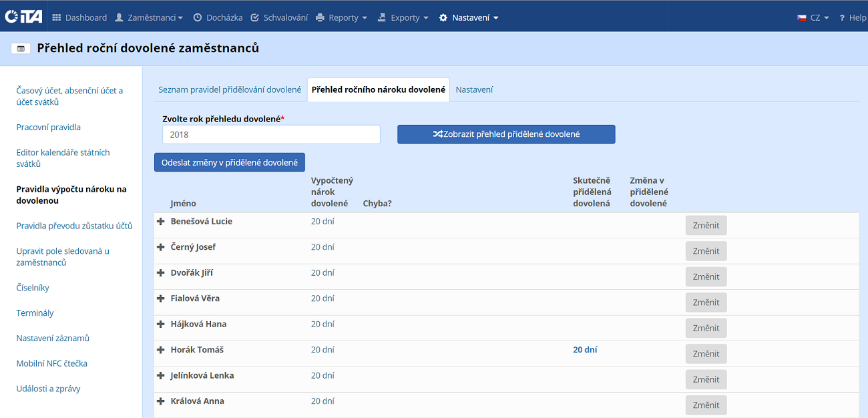Image resolution: width=868 pixels, height=418 pixels.
Task: Click the Docházka clock icon
Action: click(x=198, y=18)
